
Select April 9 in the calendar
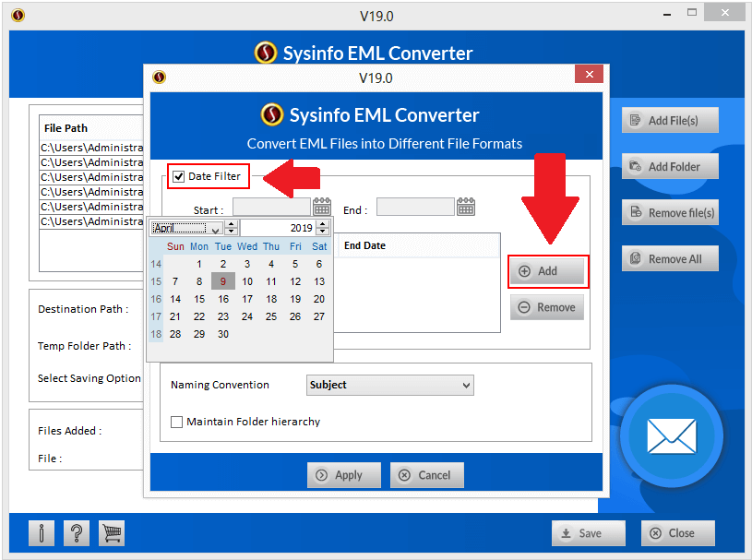click(223, 281)
